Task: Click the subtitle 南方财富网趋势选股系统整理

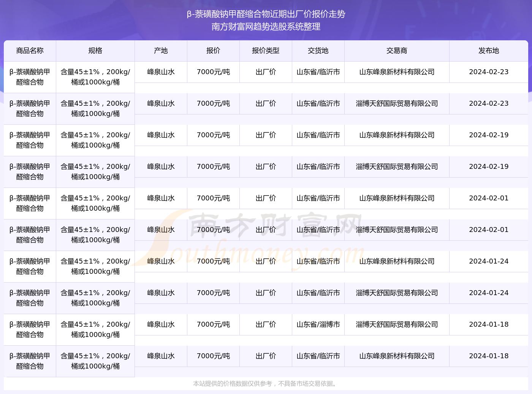Action: [266, 27]
